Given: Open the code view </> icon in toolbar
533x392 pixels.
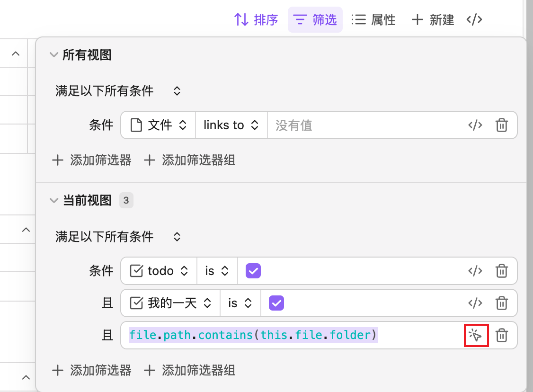Looking at the screenshot, I should (x=474, y=19).
